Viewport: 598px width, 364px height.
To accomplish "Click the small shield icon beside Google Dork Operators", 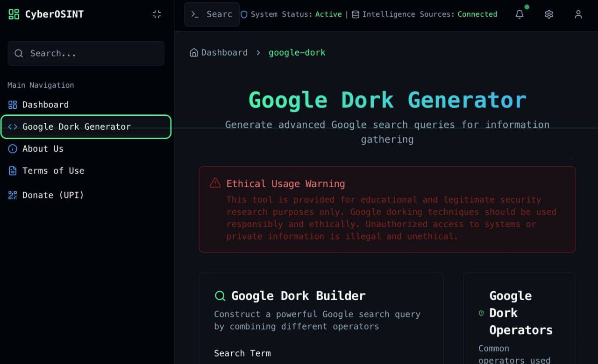I will (481, 313).
